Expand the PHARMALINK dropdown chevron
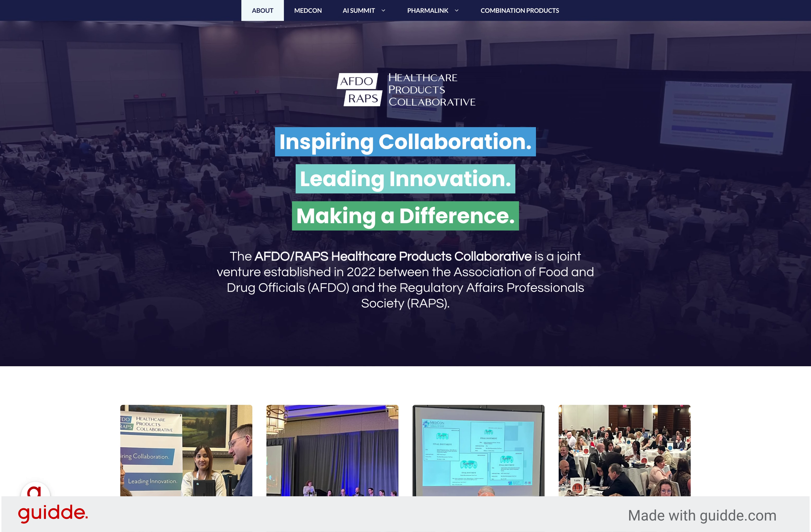Image resolution: width=811 pixels, height=532 pixels. pos(457,10)
